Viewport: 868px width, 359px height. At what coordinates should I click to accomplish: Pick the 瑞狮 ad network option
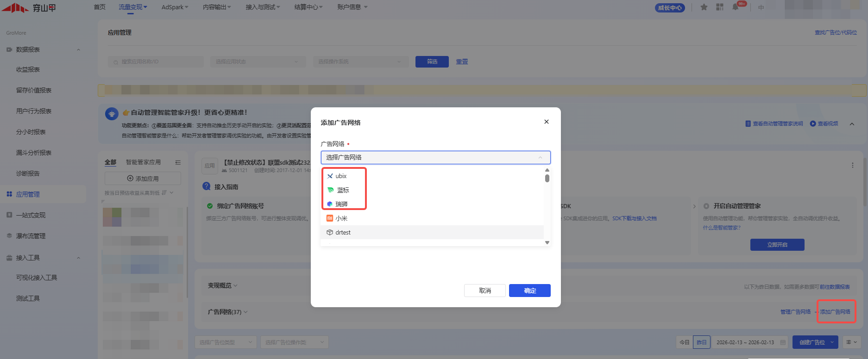(x=341, y=204)
